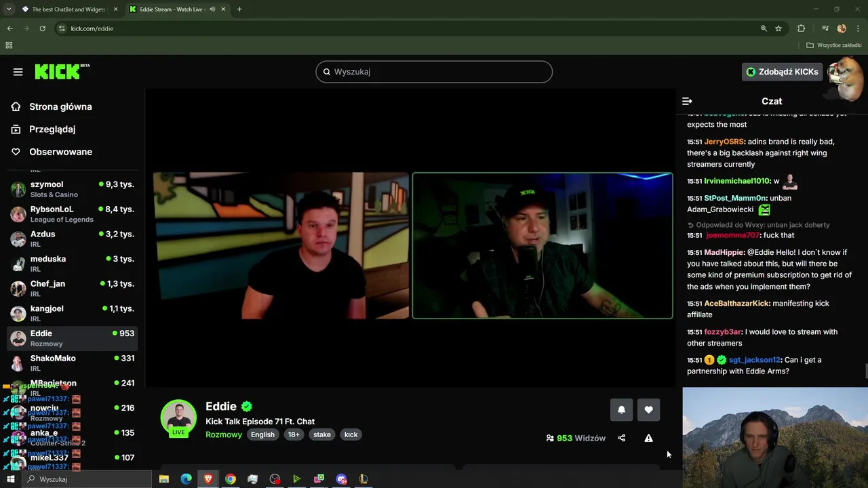Click the English tag

(x=262, y=434)
